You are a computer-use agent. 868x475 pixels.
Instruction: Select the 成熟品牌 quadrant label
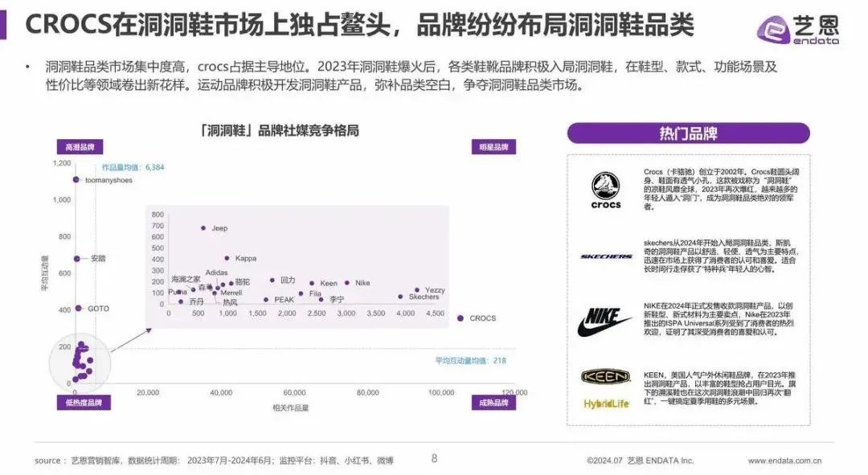[x=493, y=403]
